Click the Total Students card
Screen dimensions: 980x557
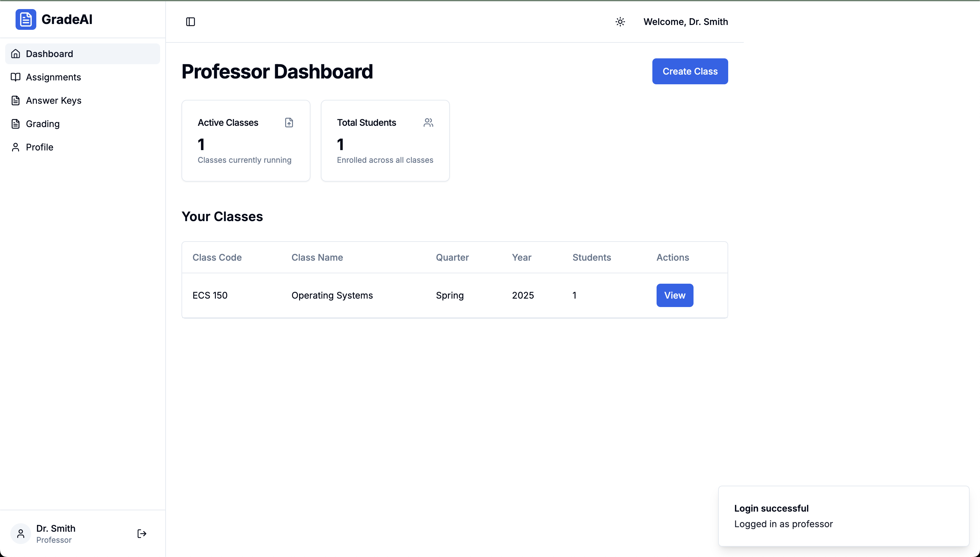pos(385,141)
